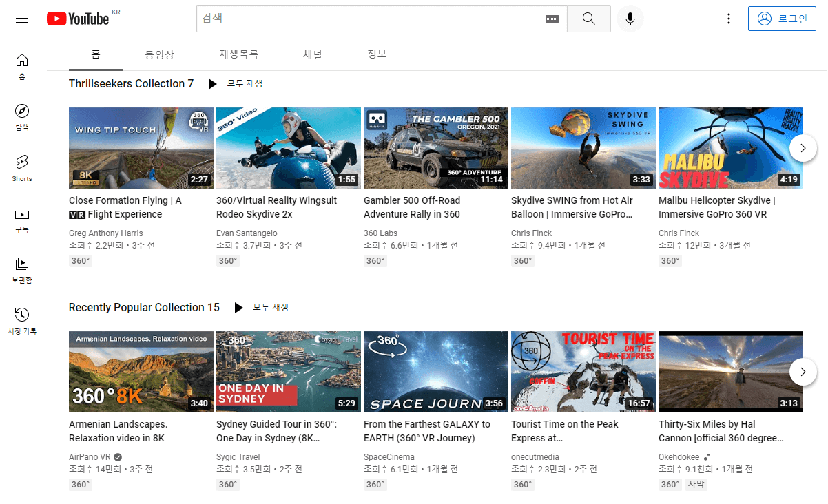Open title Gambler 500 Off-Road Adventure Rally
Screen dimensions: 828x504
(x=412, y=207)
